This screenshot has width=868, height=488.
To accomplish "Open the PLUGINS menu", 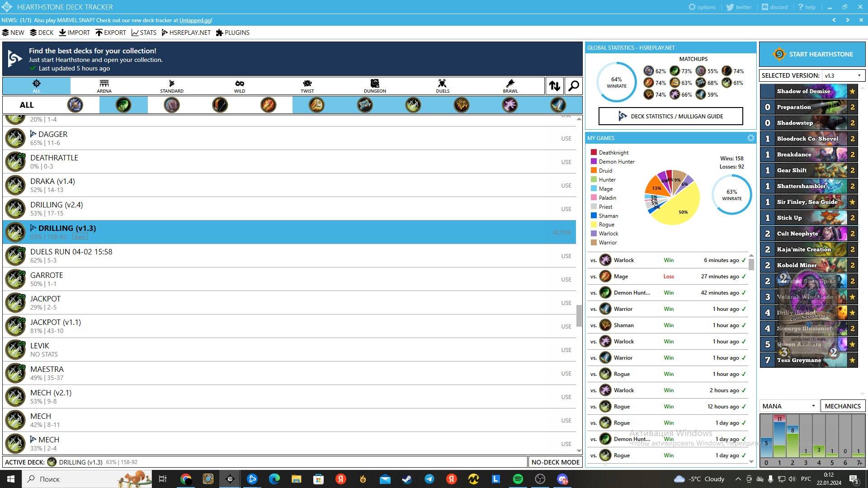I will click(232, 33).
